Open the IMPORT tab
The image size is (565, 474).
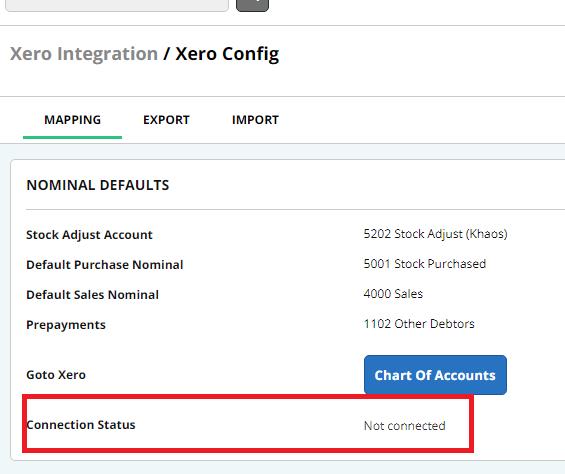255,120
